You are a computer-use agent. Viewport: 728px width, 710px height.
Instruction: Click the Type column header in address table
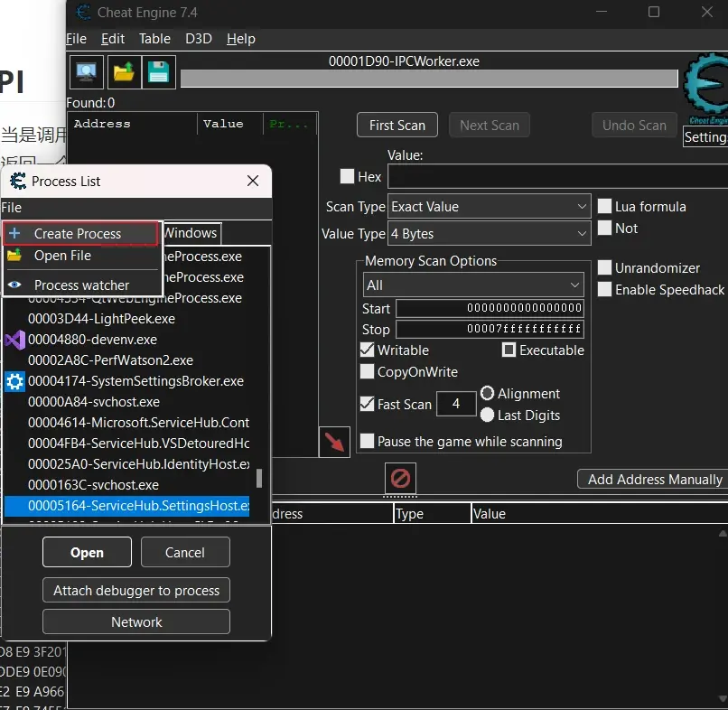432,514
